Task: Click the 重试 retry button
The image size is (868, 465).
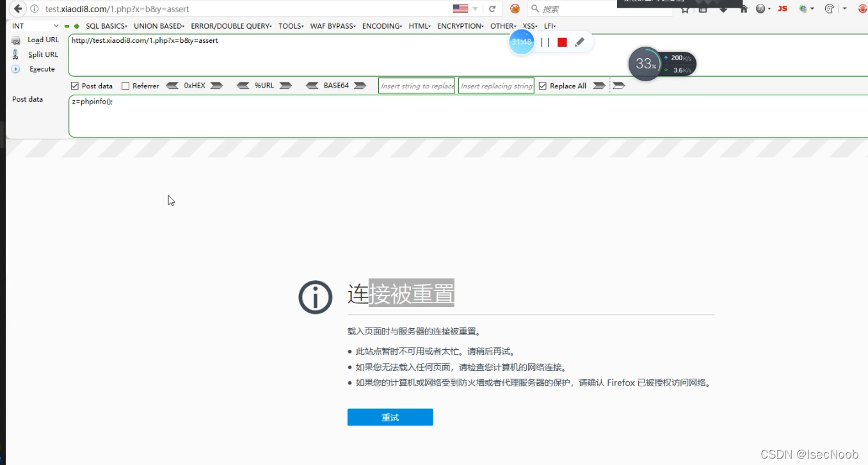Action: coord(390,416)
